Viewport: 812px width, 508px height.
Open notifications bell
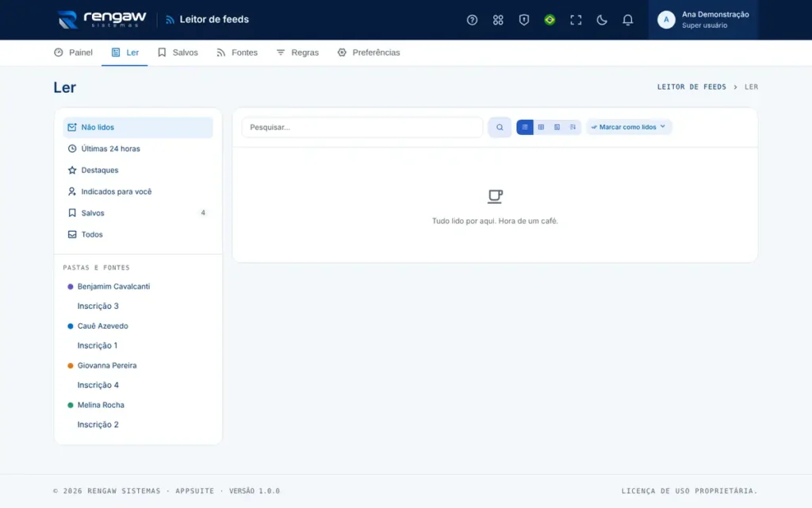point(628,20)
